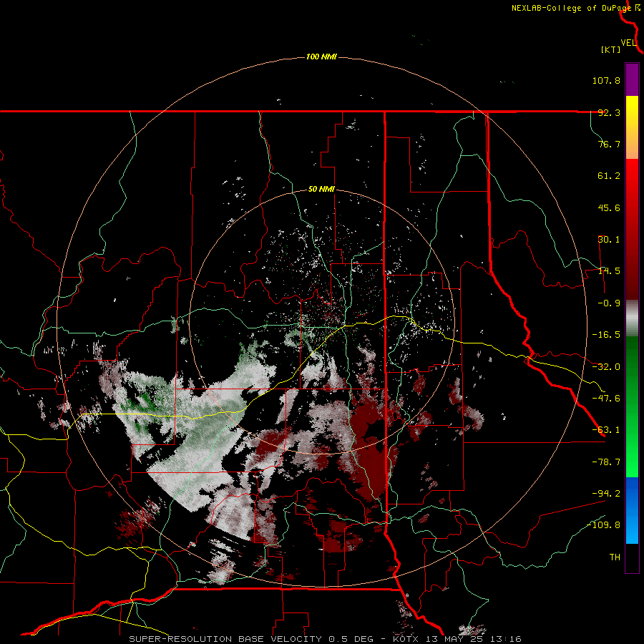
Task: Select the -0.9 velocity scale value
Action: 609,303
